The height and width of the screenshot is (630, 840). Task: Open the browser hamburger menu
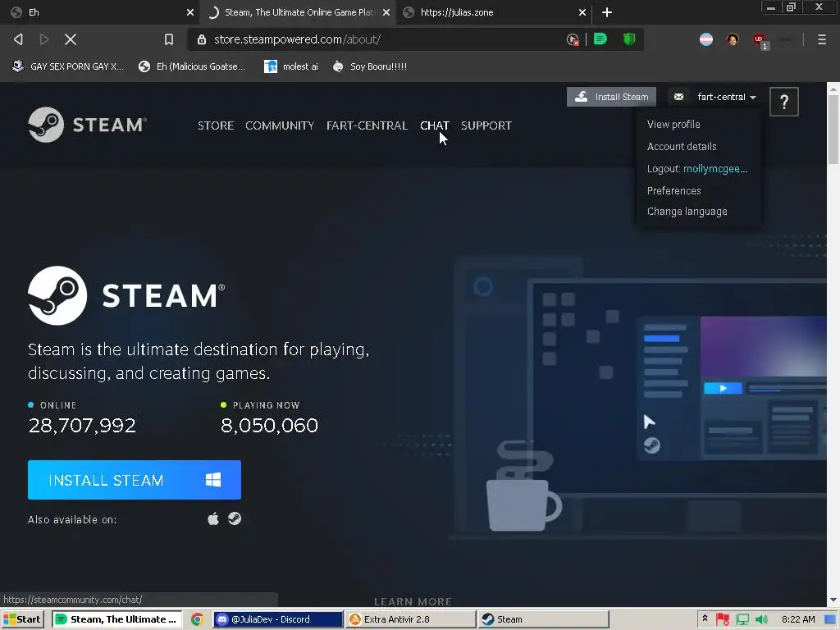[822, 39]
